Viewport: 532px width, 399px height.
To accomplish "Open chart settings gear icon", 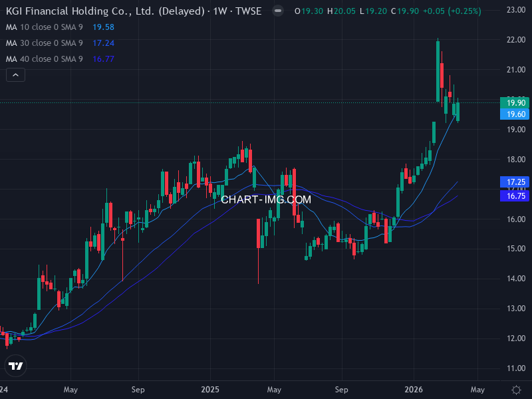I will [516, 390].
